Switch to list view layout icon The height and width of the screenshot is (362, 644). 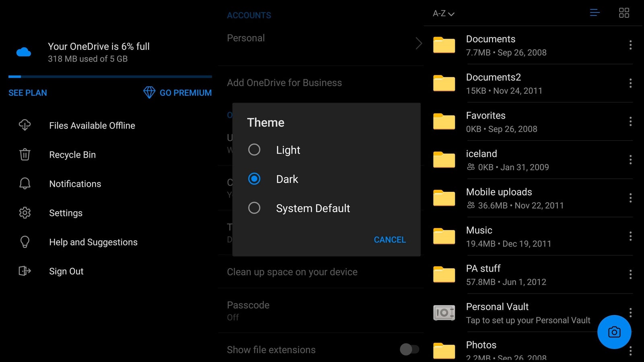[x=595, y=13]
